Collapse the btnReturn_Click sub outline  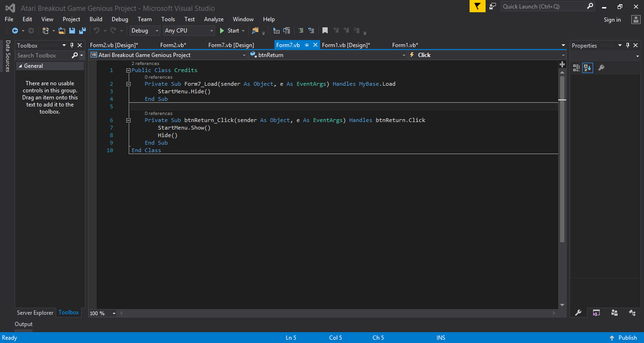coord(128,120)
